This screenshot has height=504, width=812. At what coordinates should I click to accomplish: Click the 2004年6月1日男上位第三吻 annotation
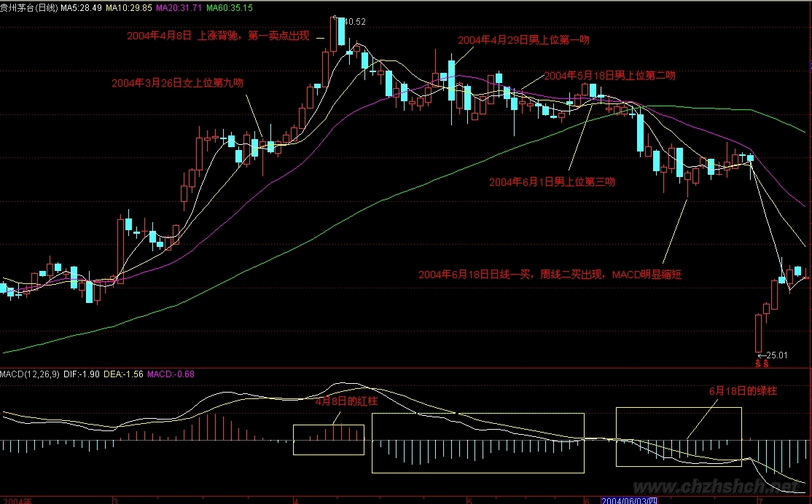pos(552,181)
